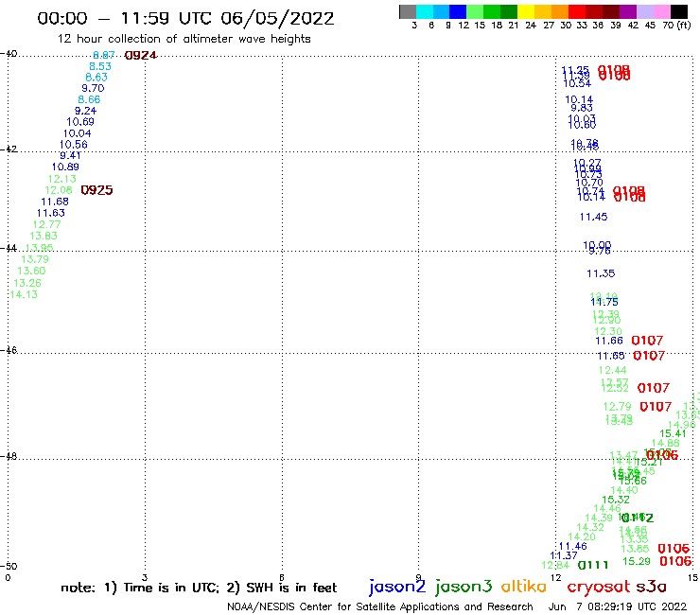
Task: Select the altika satellite legend label
Action: click(523, 587)
